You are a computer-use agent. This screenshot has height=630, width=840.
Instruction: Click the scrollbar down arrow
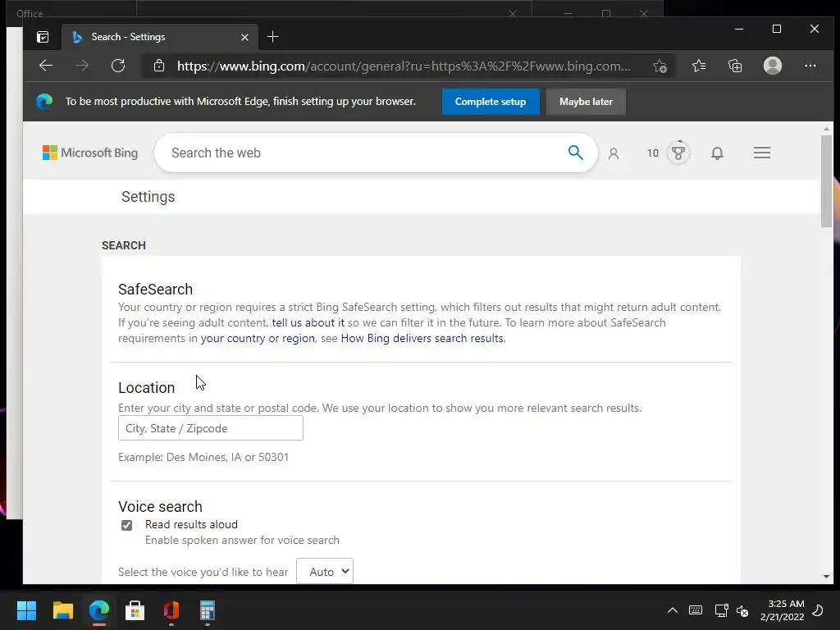click(826, 577)
